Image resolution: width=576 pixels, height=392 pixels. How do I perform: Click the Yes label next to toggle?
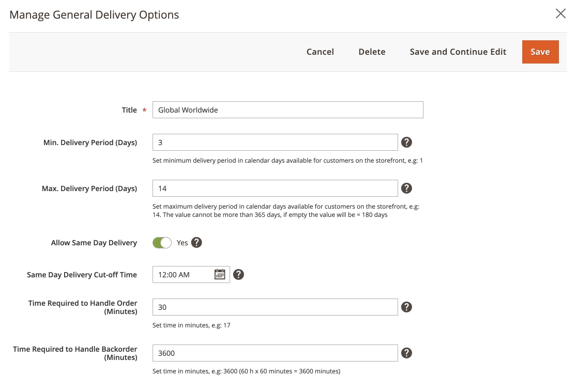tap(183, 243)
